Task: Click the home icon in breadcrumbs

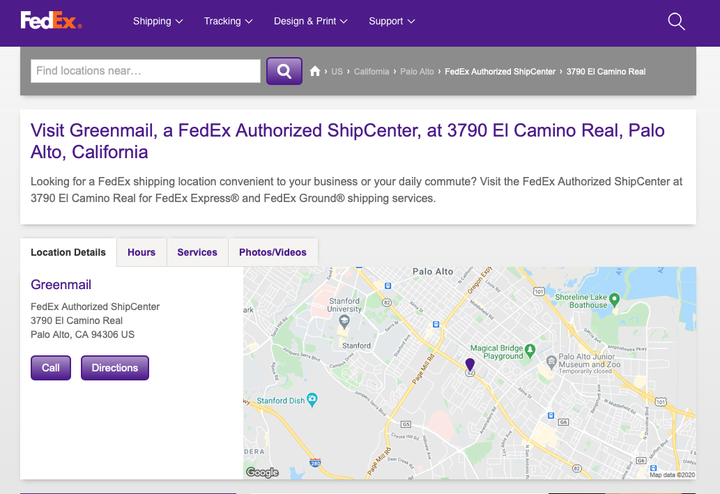Action: (x=315, y=72)
